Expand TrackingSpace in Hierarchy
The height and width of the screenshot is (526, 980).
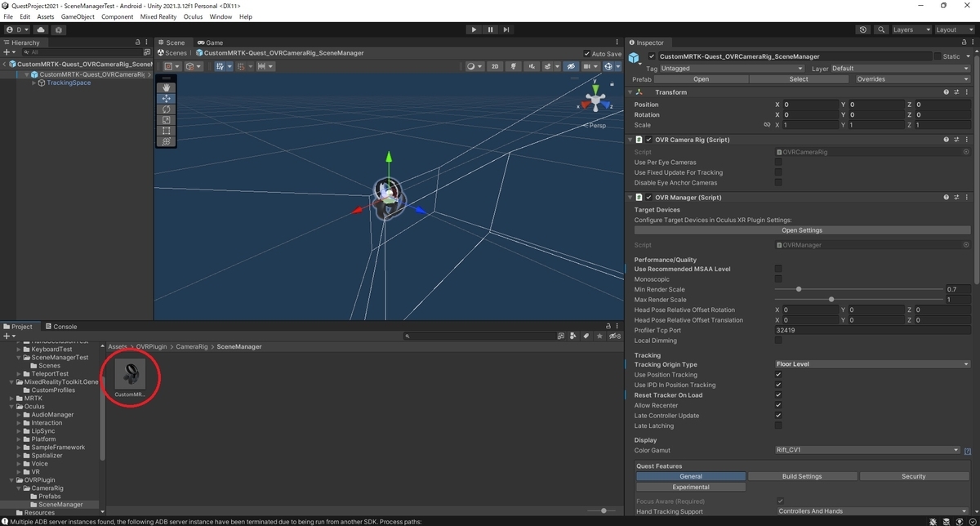pyautogui.click(x=34, y=82)
